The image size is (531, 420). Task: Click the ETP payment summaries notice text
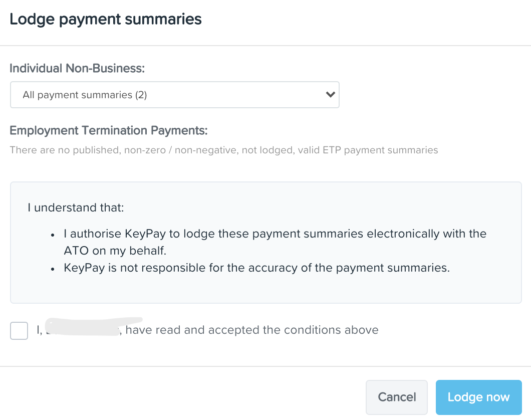pyautogui.click(x=224, y=150)
